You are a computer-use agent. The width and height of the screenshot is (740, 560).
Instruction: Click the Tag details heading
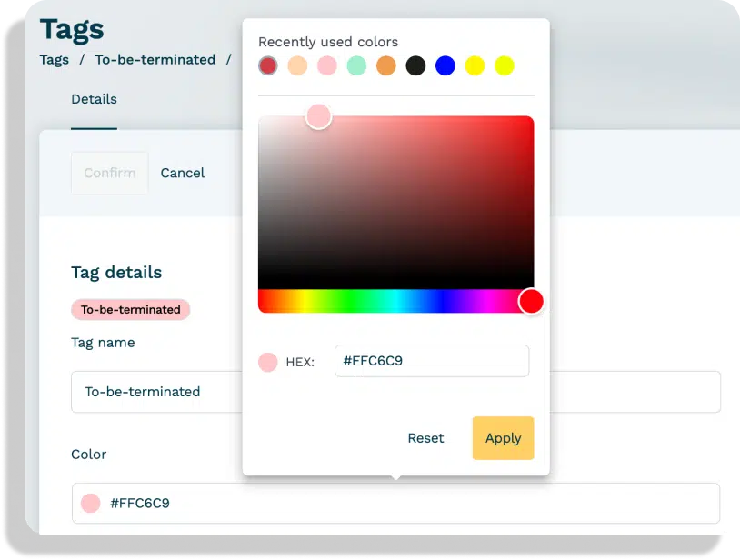(x=116, y=272)
